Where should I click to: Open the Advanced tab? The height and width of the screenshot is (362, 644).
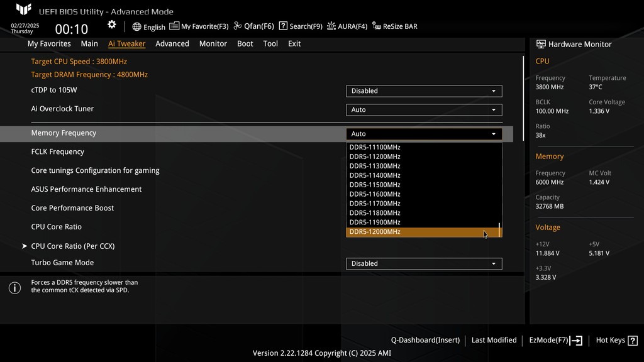click(x=172, y=43)
